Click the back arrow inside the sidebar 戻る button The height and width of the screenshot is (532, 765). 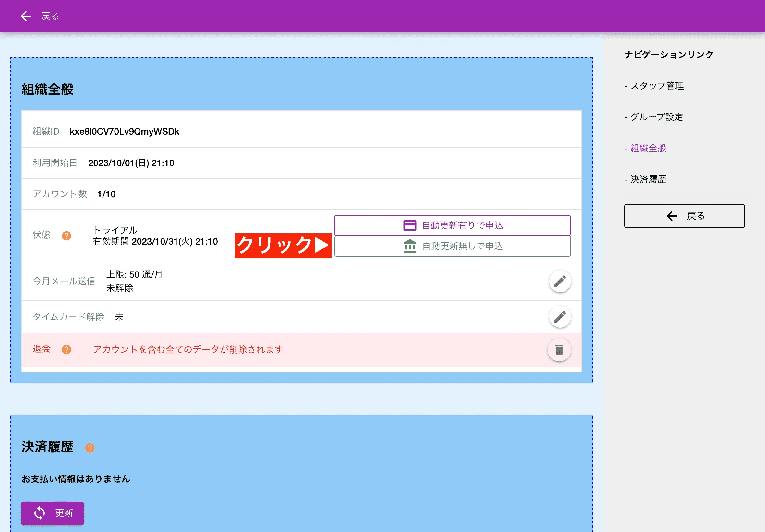671,216
